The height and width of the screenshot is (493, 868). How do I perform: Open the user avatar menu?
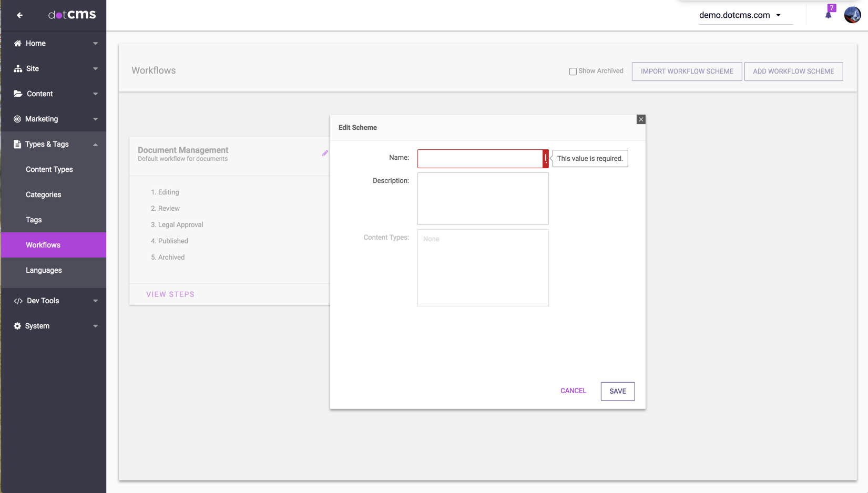click(852, 15)
